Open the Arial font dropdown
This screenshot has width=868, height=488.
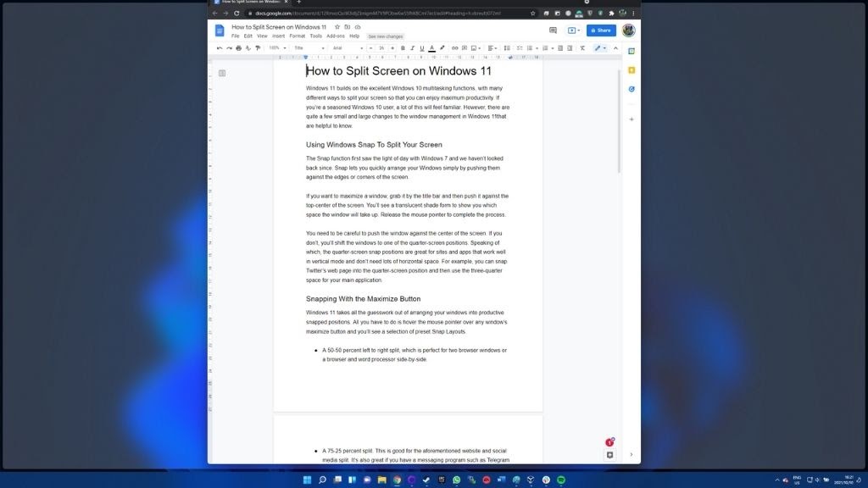click(x=348, y=48)
